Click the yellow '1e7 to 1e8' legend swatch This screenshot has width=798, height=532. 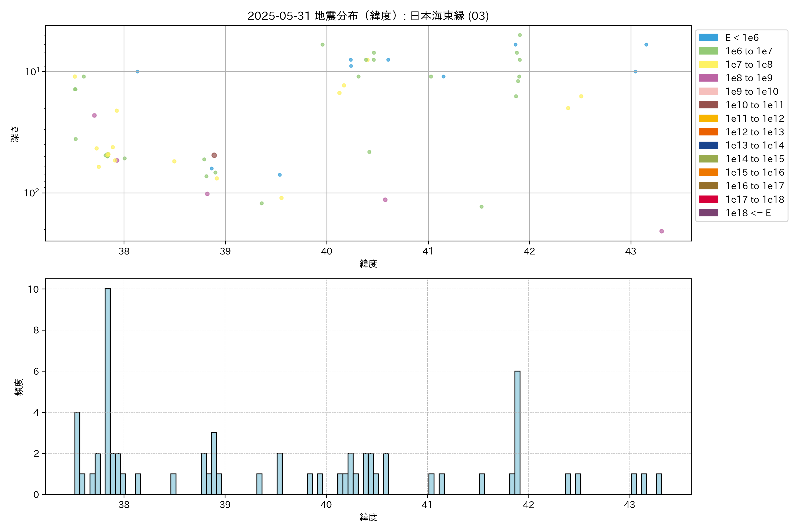pyautogui.click(x=708, y=65)
